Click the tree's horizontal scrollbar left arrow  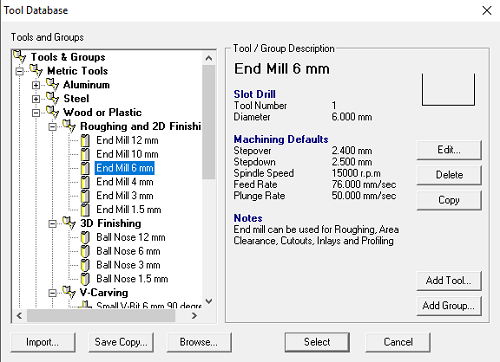tap(19, 315)
